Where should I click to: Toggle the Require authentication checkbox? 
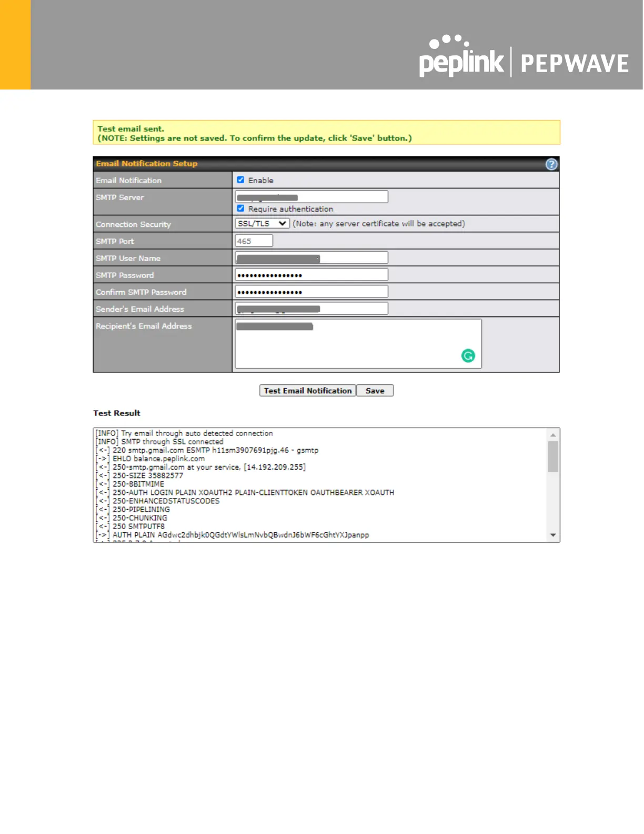240,208
